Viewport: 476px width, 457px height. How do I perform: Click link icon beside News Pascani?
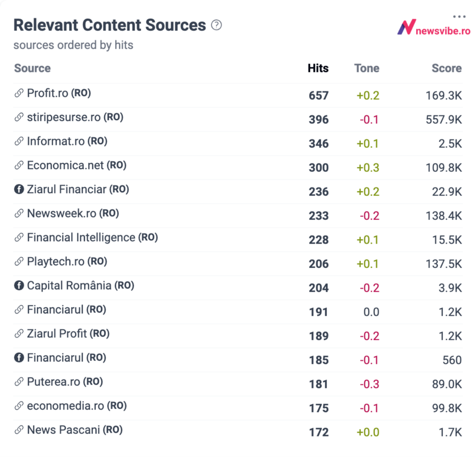[19, 430]
